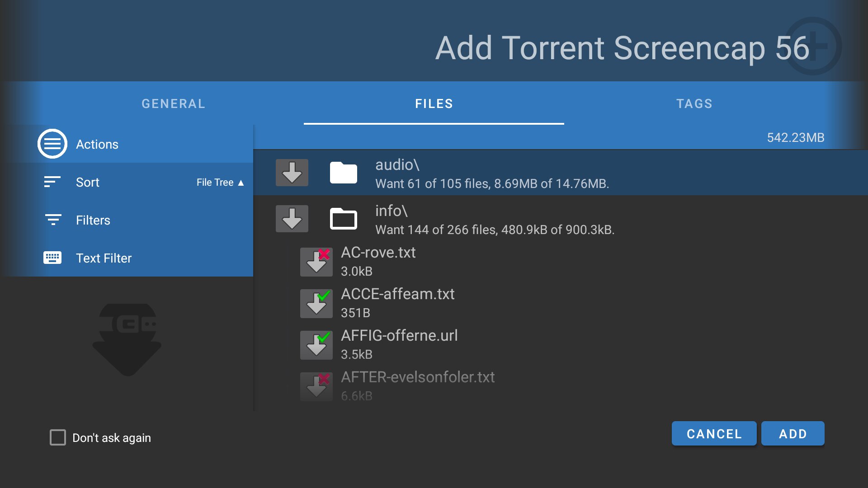Enable download of AC-rove.txt
Image resolution: width=868 pixels, height=488 pixels.
316,262
